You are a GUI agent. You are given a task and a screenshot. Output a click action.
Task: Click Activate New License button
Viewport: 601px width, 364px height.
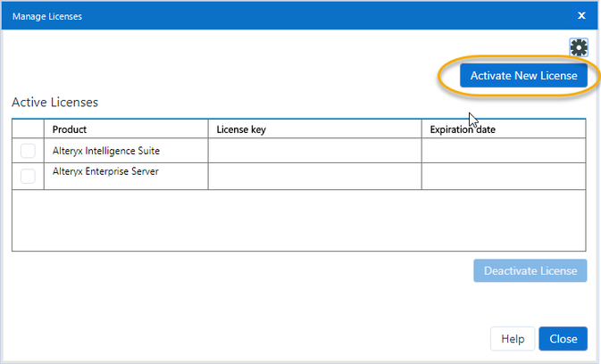pos(523,76)
